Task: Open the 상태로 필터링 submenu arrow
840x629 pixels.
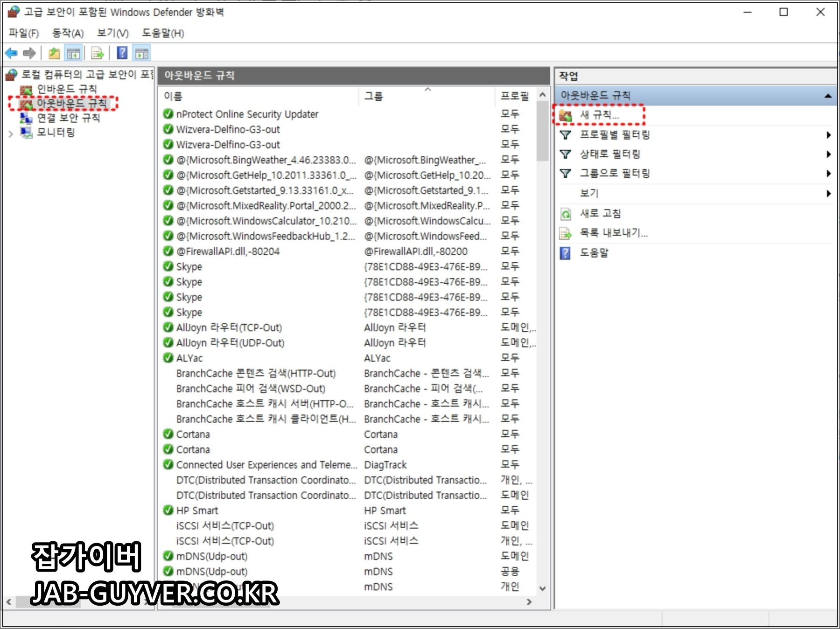Action: [x=829, y=154]
